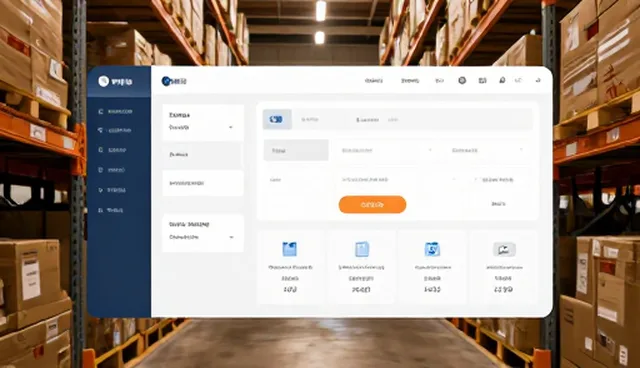Select the blue highlighted tab in the form's top bar
640x368 pixels.
[x=277, y=120]
